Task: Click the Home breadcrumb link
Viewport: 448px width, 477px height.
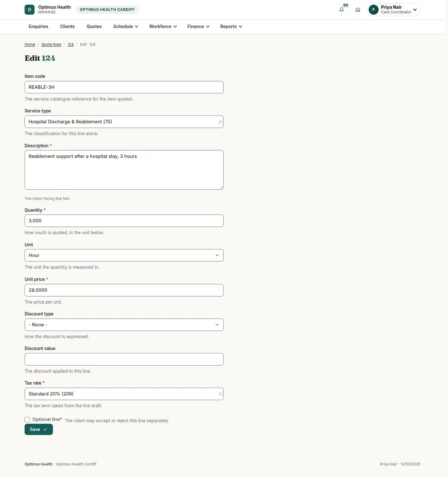Action: [x=30, y=44]
